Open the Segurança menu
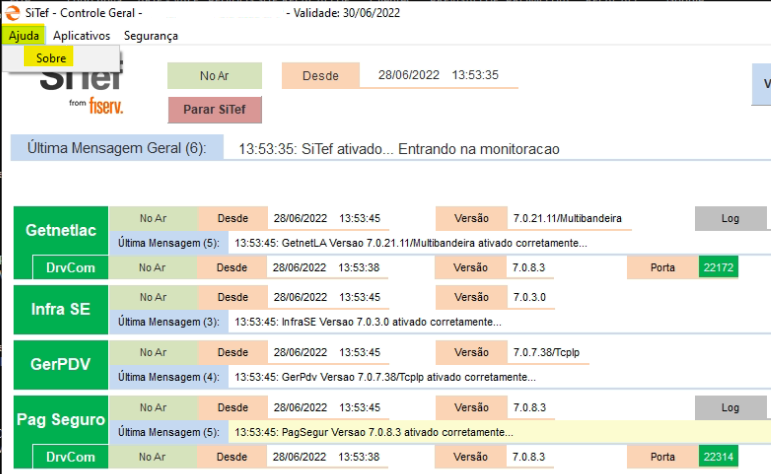This screenshot has width=771, height=474. click(151, 36)
